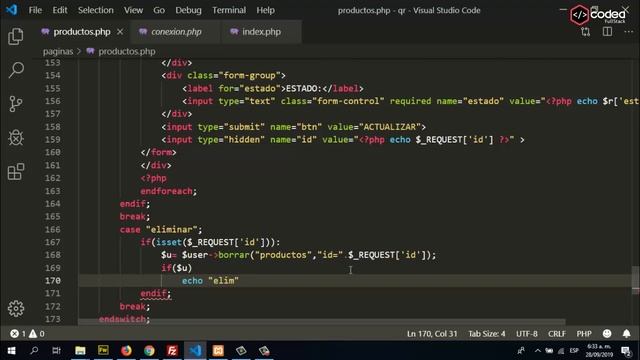Click 'endforeach;' on line 163
Image resolution: width=640 pixels, height=360 pixels.
pos(169,191)
